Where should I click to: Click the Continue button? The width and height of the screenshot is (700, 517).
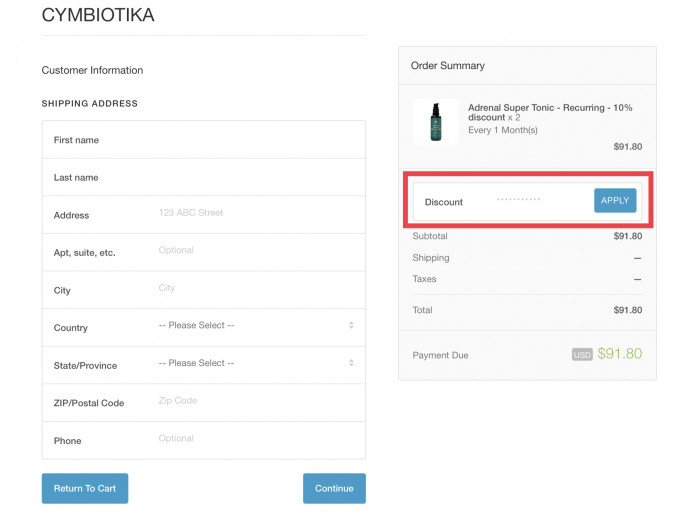[334, 488]
